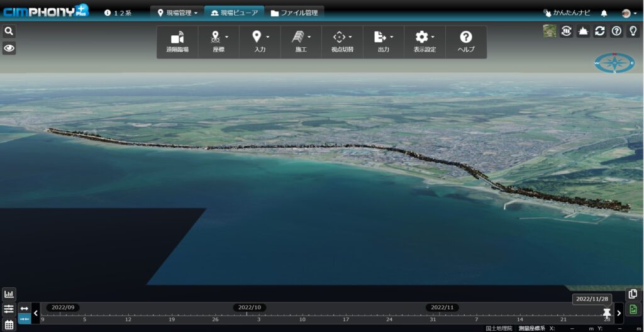Open the 遠隔臨場 remote camera tool
Image resolution: width=644 pixels, height=332 pixels.
[x=177, y=42]
